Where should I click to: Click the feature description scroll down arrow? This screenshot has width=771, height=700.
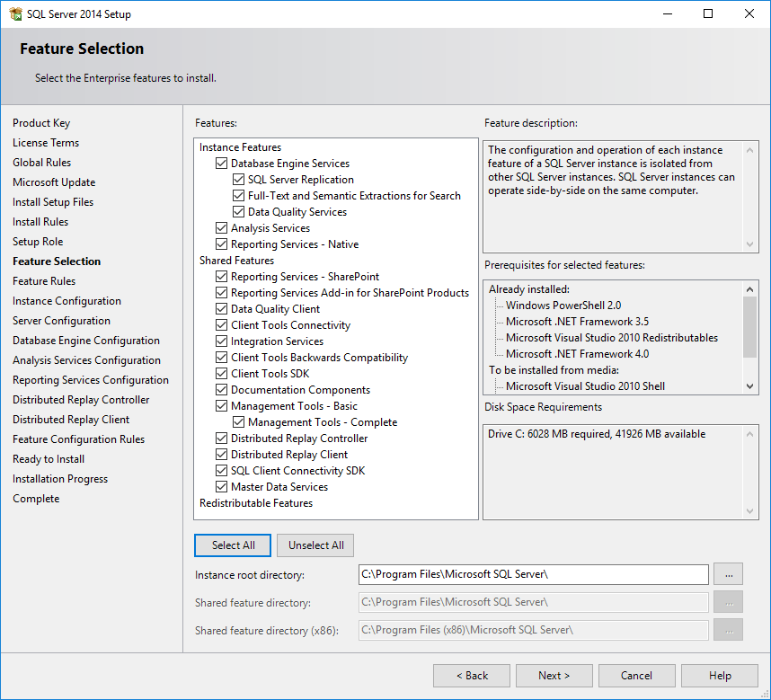749,244
